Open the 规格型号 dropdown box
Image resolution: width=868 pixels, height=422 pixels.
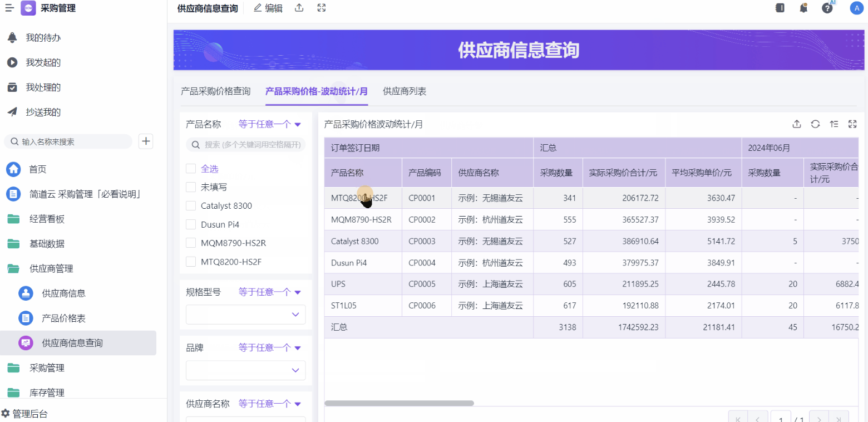coord(245,315)
